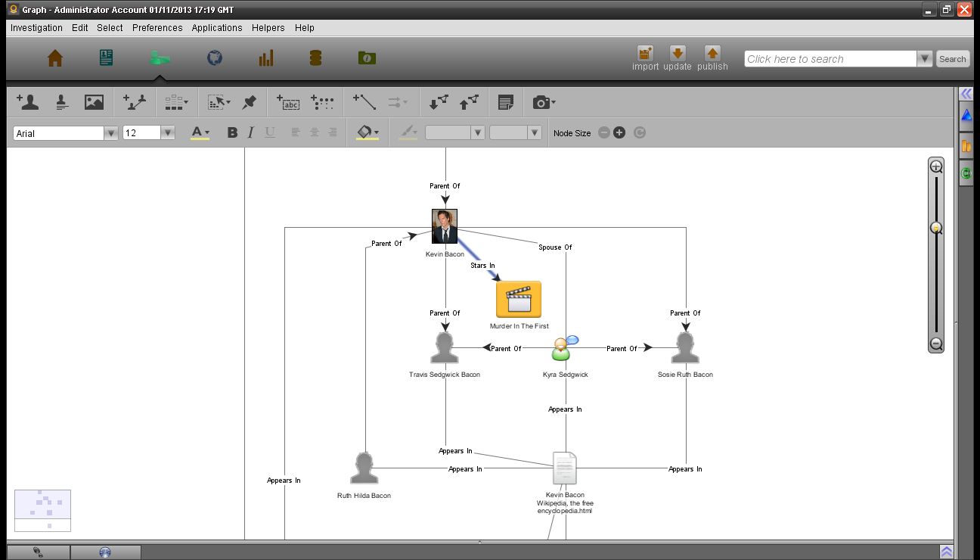Open the Select menu
Screen dimensions: 980x560
[x=110, y=27]
